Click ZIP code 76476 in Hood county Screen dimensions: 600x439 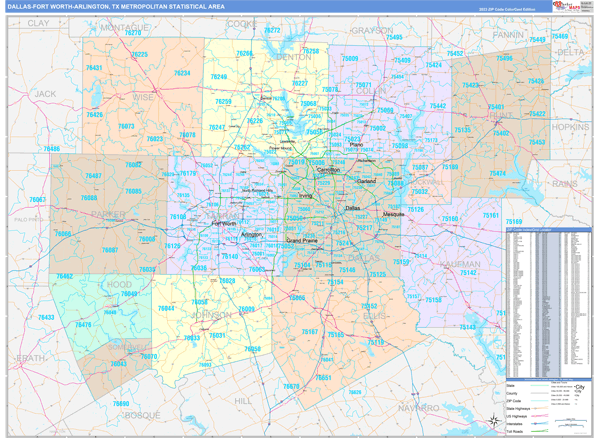point(83,325)
